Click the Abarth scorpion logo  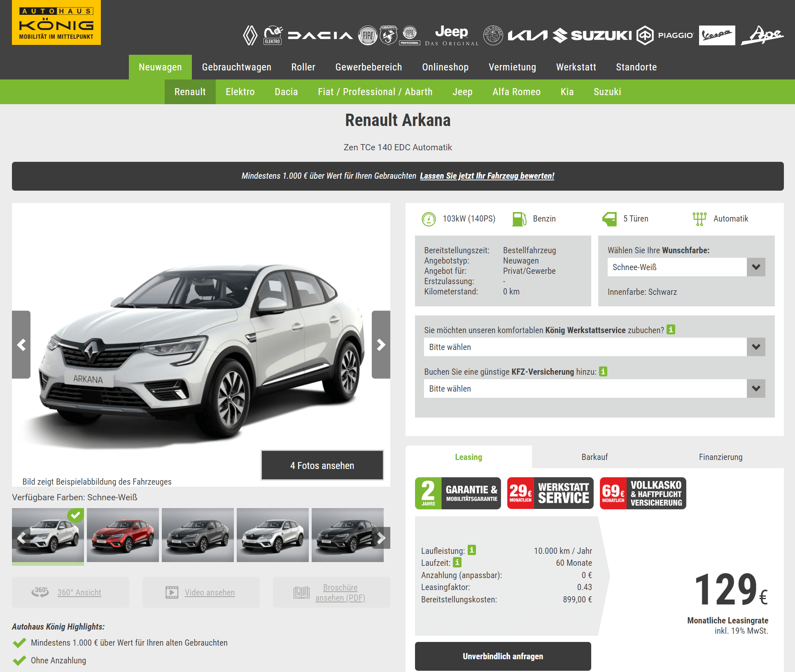[x=388, y=35]
